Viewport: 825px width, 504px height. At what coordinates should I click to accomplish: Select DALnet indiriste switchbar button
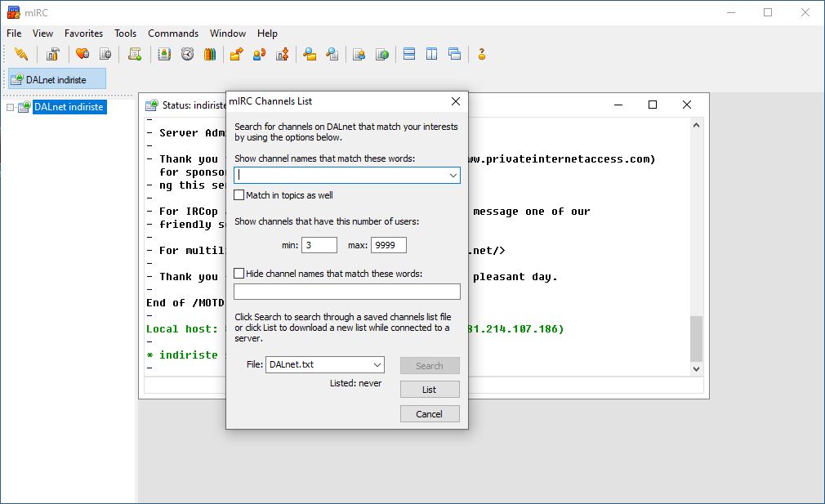[x=57, y=79]
